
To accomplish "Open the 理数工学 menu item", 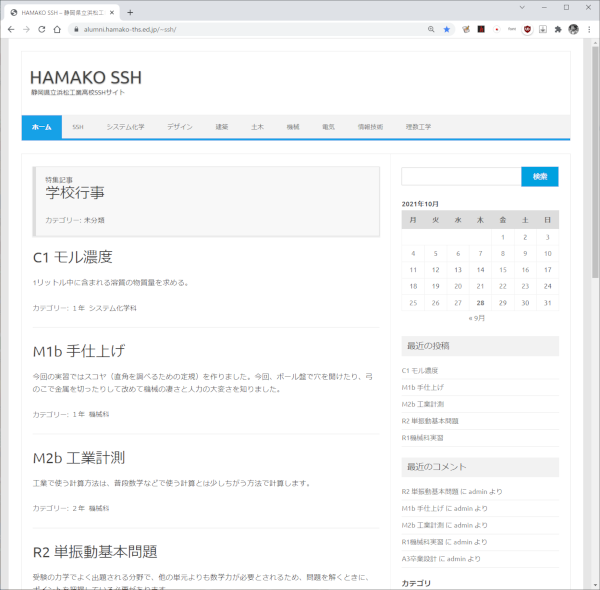I will point(418,127).
